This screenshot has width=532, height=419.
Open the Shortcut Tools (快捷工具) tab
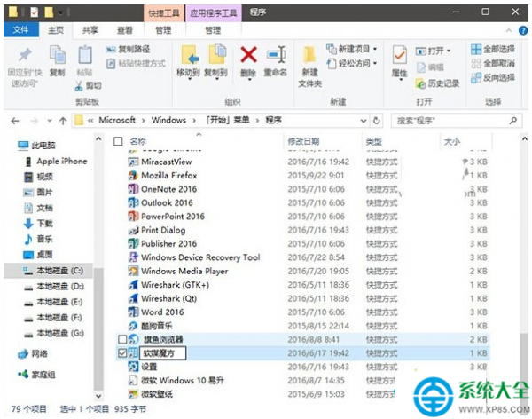[x=164, y=13]
